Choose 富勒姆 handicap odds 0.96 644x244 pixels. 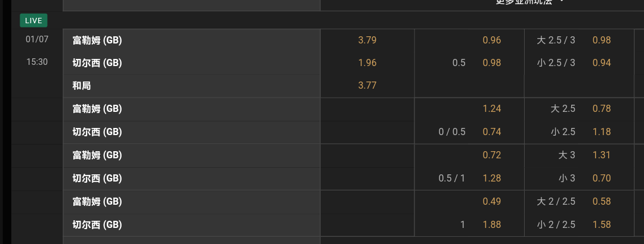(x=491, y=40)
